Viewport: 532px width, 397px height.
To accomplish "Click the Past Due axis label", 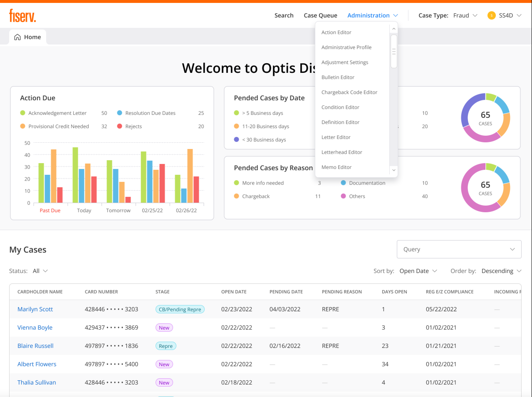I will click(x=50, y=210).
